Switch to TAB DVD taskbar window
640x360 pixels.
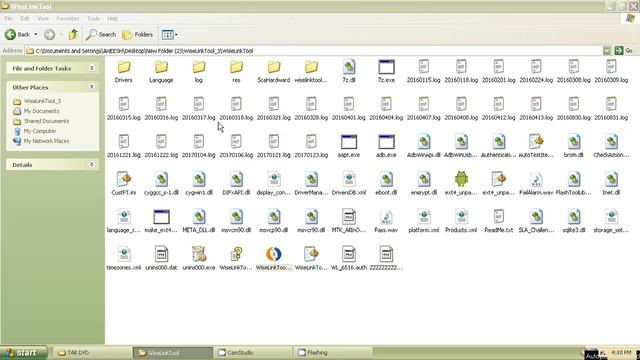(x=92, y=353)
